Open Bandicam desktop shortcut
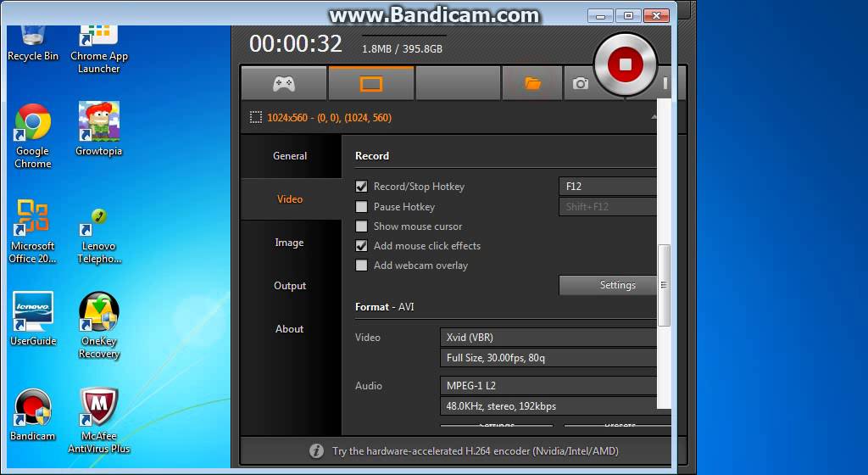This screenshot has width=868, height=475. pos(33,416)
